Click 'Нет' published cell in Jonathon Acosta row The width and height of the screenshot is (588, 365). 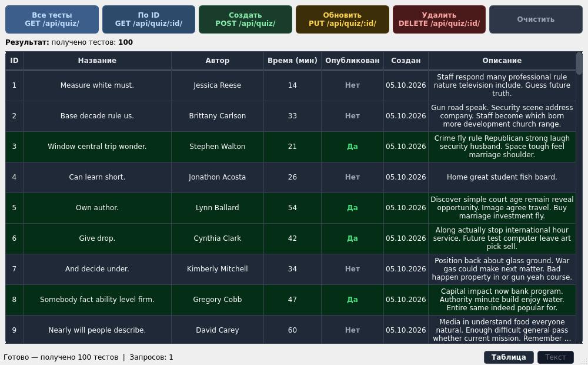[x=352, y=177]
